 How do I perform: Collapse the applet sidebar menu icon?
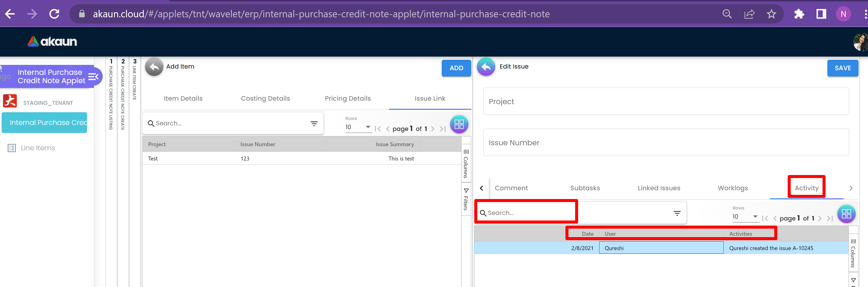pyautogui.click(x=93, y=77)
